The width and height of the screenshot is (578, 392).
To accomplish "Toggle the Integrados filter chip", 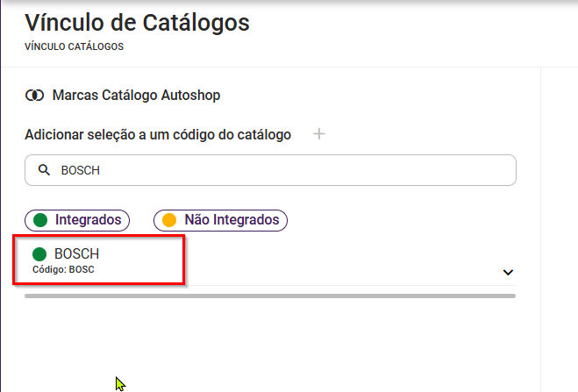I will (x=77, y=220).
